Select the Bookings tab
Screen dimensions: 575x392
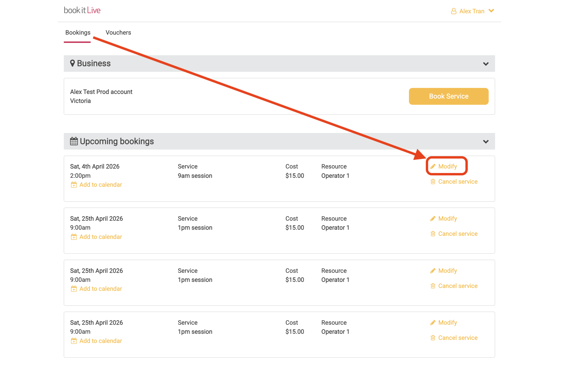78,33
